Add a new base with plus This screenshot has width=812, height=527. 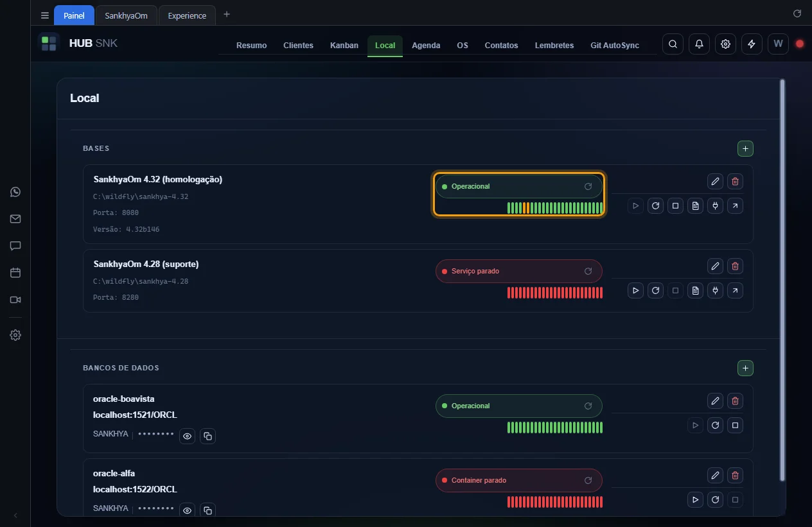click(745, 148)
